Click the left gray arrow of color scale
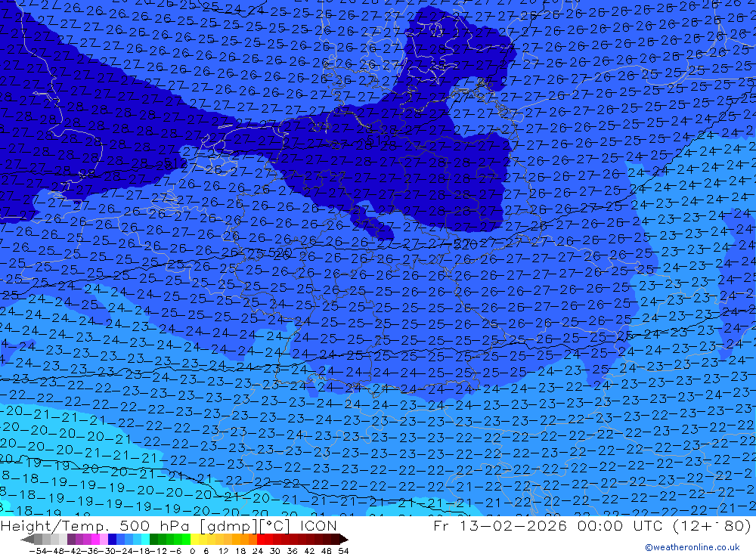Image resolution: width=756 pixels, height=554 pixels. click(x=27, y=540)
